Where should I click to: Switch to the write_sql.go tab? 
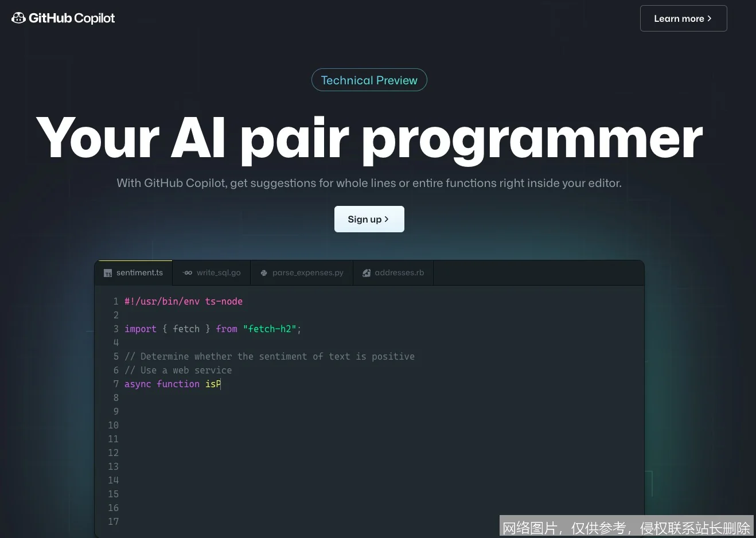(211, 272)
